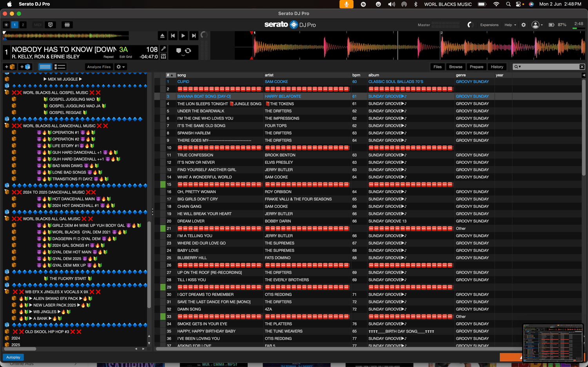Screen dimensions: 588x367
Task: Click the cue marker icon on deck
Action: (x=179, y=51)
